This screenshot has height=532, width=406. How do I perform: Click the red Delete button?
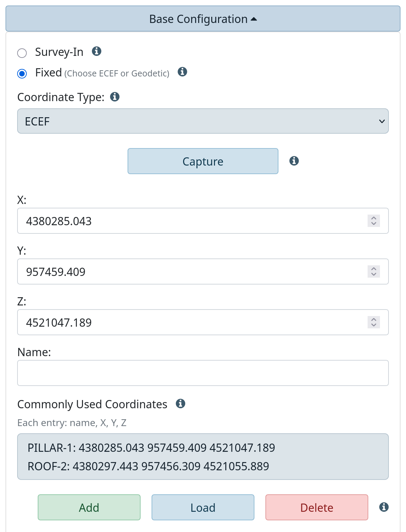317,507
